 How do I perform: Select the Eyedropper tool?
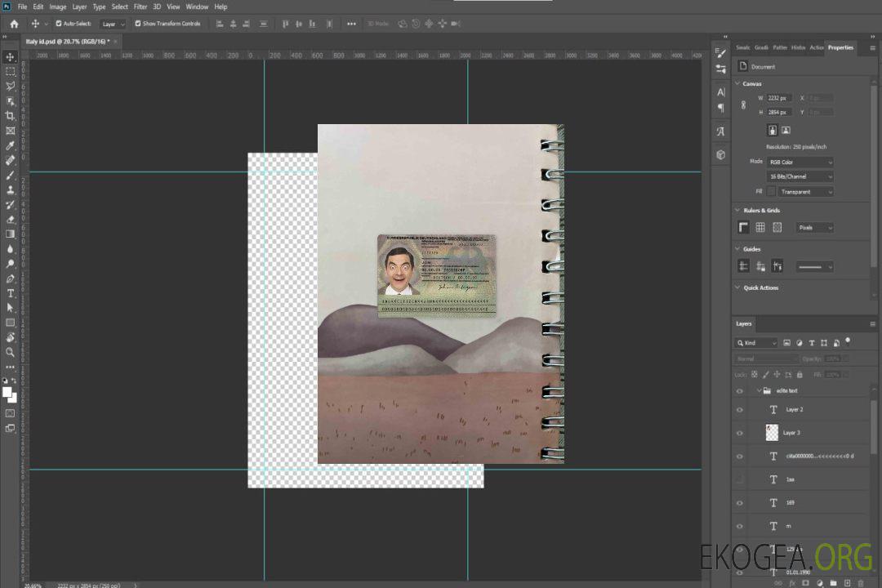10,145
